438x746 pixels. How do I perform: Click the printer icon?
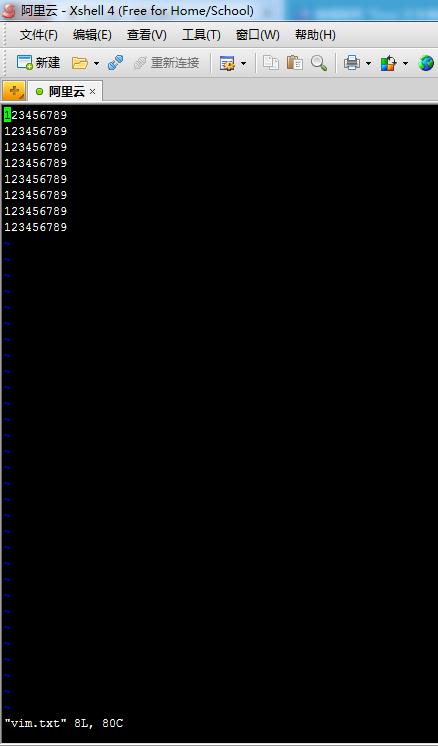click(x=352, y=62)
